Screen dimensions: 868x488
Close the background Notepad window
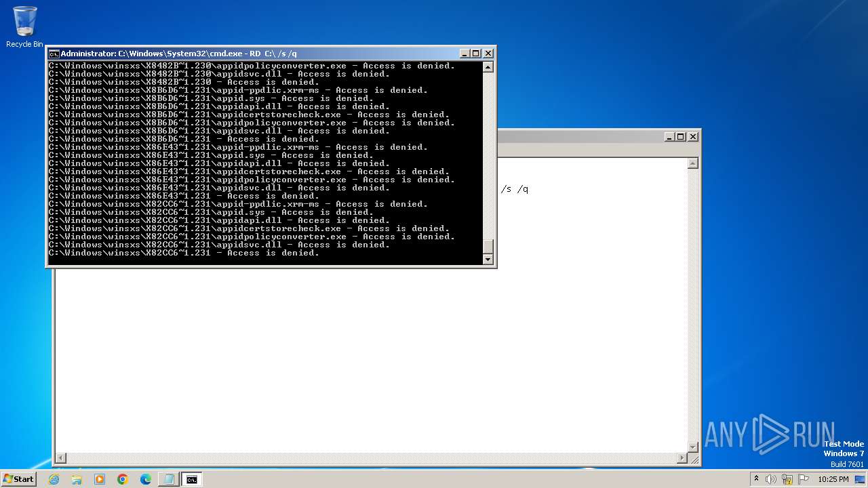693,136
